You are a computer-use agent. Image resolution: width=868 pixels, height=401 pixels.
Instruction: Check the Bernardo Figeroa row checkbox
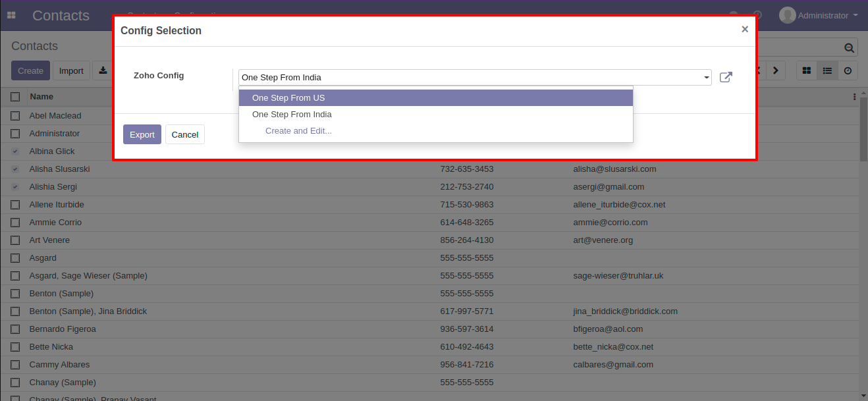[15, 329]
